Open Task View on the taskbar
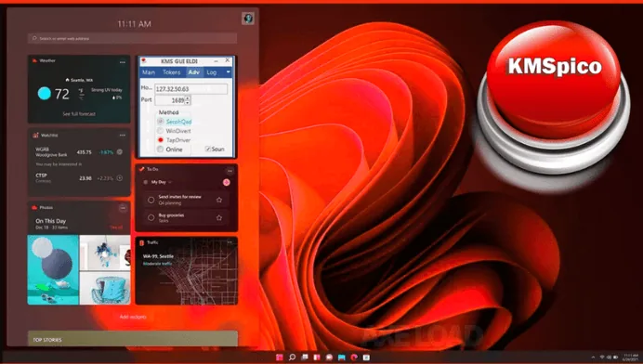This screenshot has height=364, width=643. click(x=304, y=357)
